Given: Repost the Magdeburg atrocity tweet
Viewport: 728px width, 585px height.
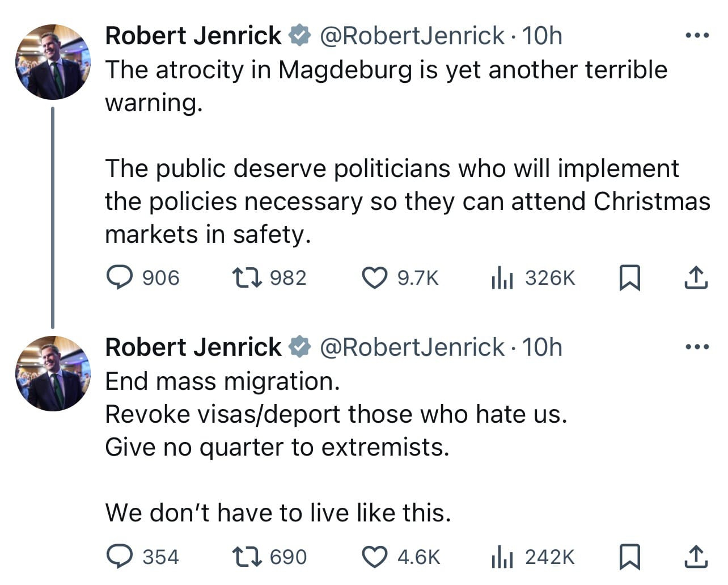Looking at the screenshot, I should point(247,278).
